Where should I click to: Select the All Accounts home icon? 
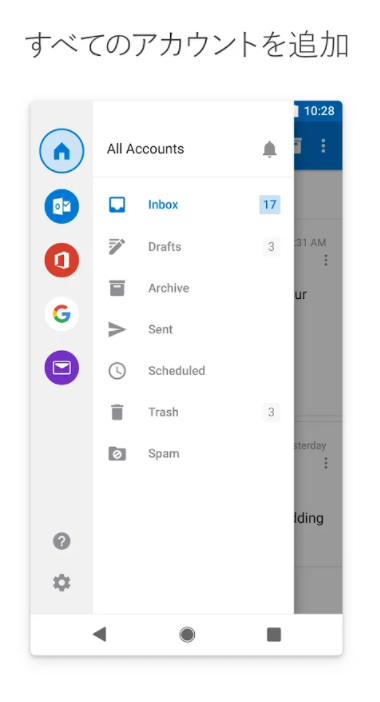pos(62,151)
